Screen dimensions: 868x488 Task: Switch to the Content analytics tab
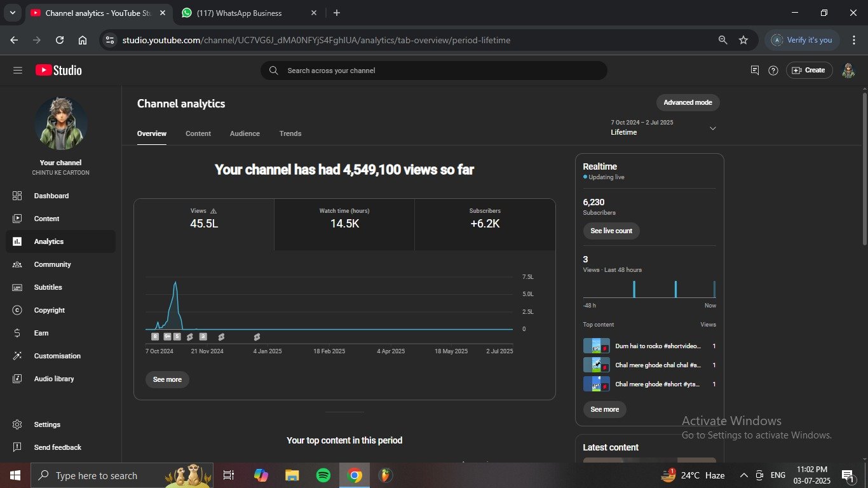coord(198,133)
